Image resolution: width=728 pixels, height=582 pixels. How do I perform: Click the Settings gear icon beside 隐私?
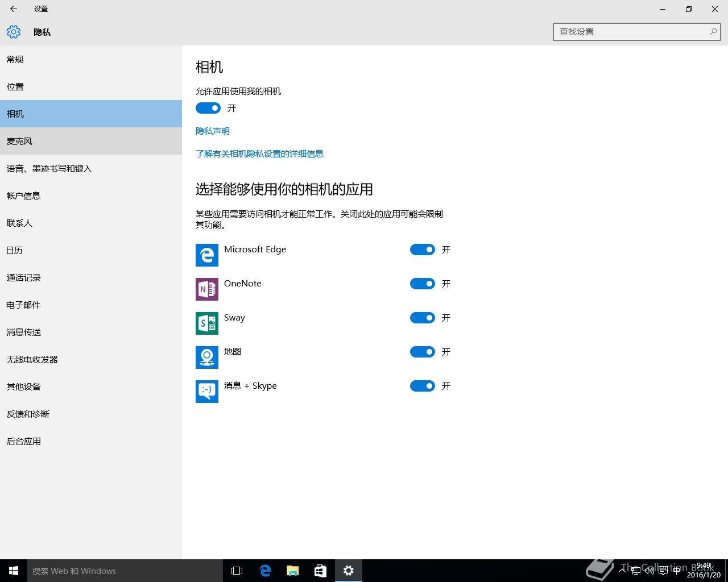tap(14, 32)
